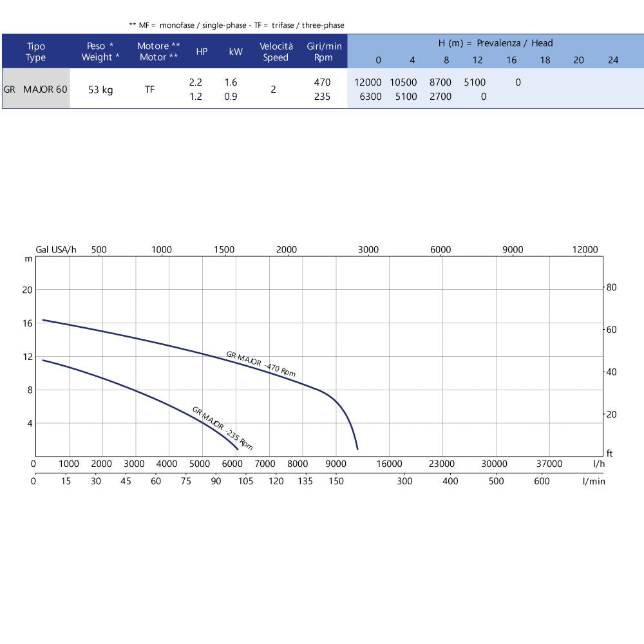The image size is (644, 644).
Task: Click the 105 l/min tick label
Action: (245, 481)
